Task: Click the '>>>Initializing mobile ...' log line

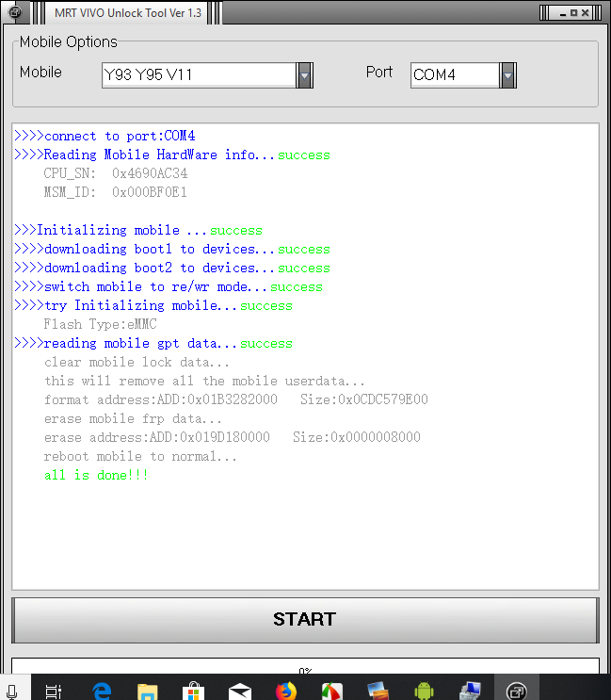Action: coord(138,231)
